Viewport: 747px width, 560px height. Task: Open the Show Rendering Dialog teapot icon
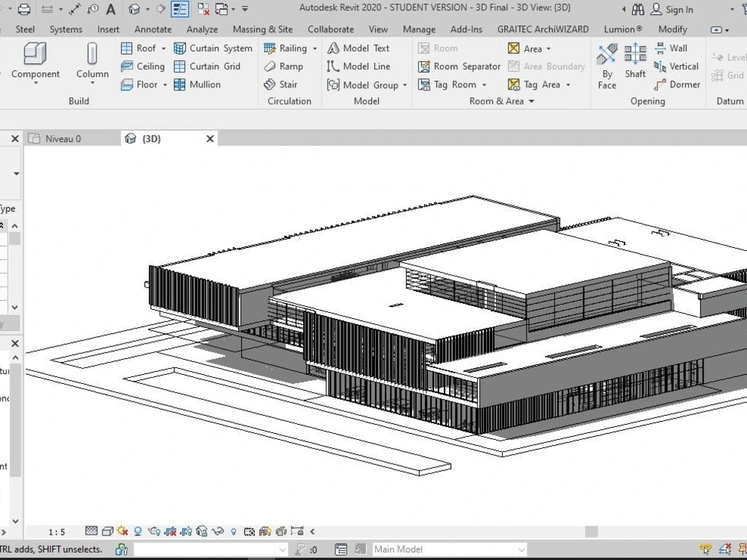pos(155,531)
